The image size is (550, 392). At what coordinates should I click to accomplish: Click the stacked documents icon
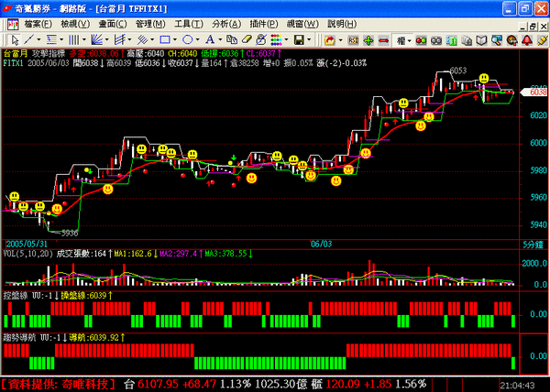467,40
